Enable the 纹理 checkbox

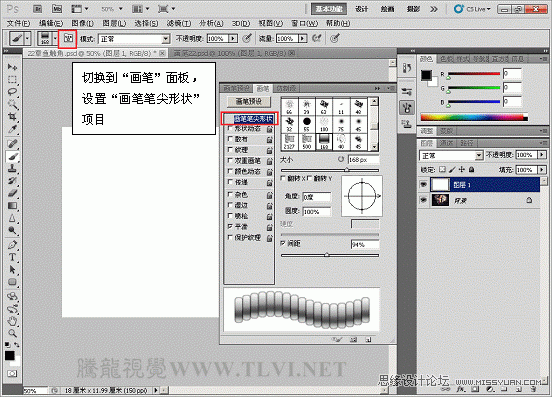pyautogui.click(x=230, y=150)
